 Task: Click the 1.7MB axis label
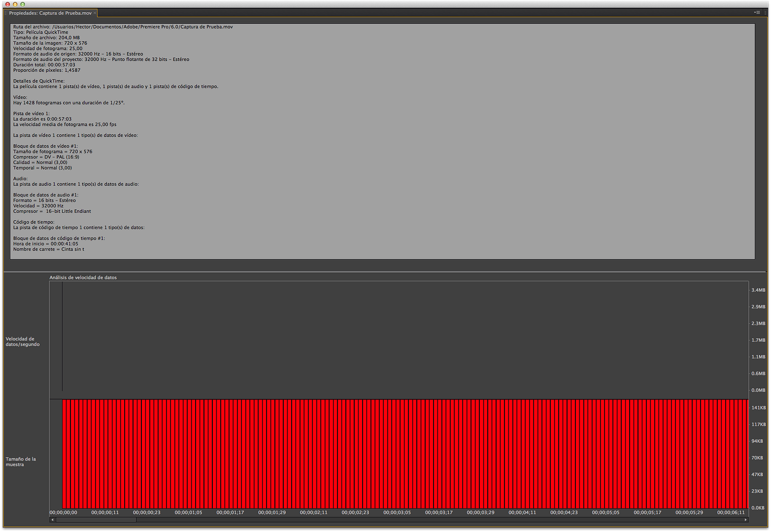click(x=758, y=340)
